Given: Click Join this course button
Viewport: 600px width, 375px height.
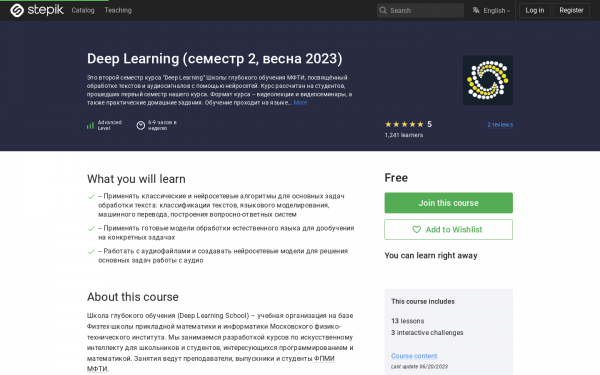Looking at the screenshot, I should point(448,203).
